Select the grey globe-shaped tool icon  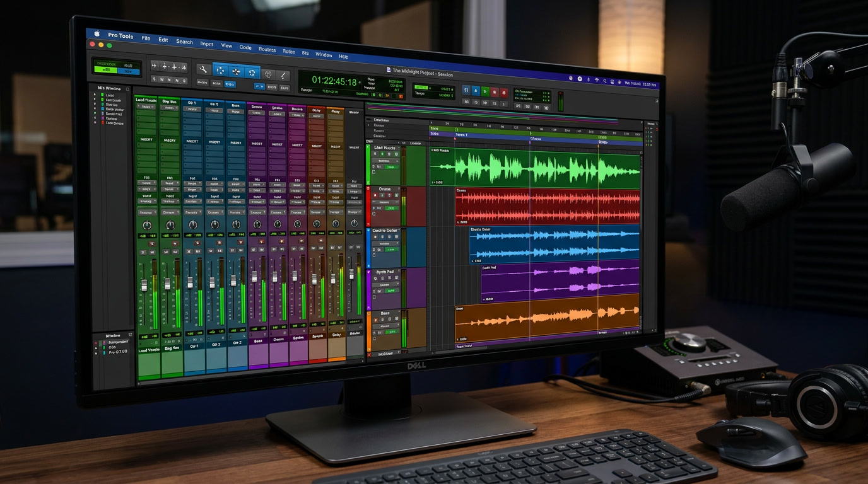click(268, 74)
